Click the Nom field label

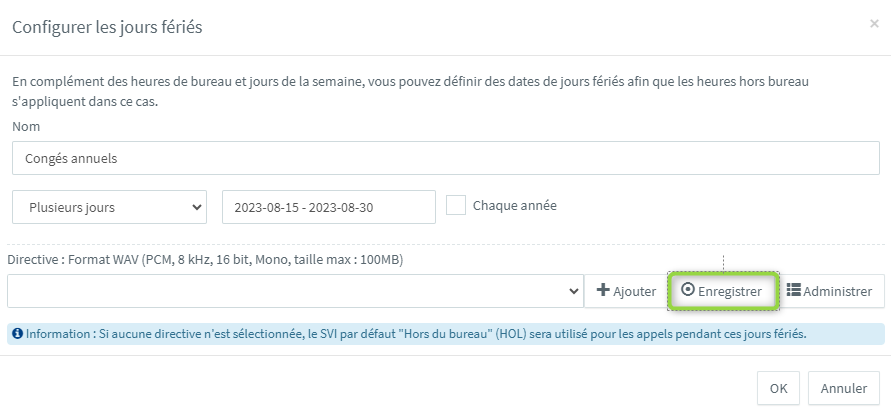(26, 127)
